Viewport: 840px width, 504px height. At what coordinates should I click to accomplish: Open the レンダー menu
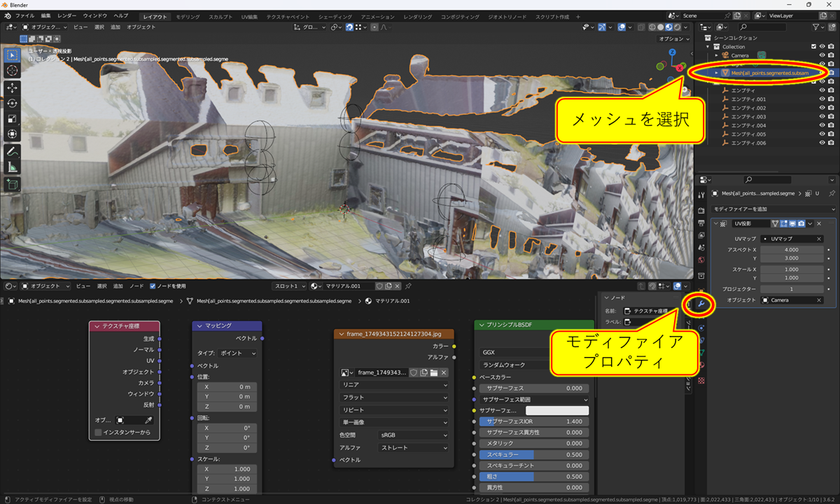67,15
